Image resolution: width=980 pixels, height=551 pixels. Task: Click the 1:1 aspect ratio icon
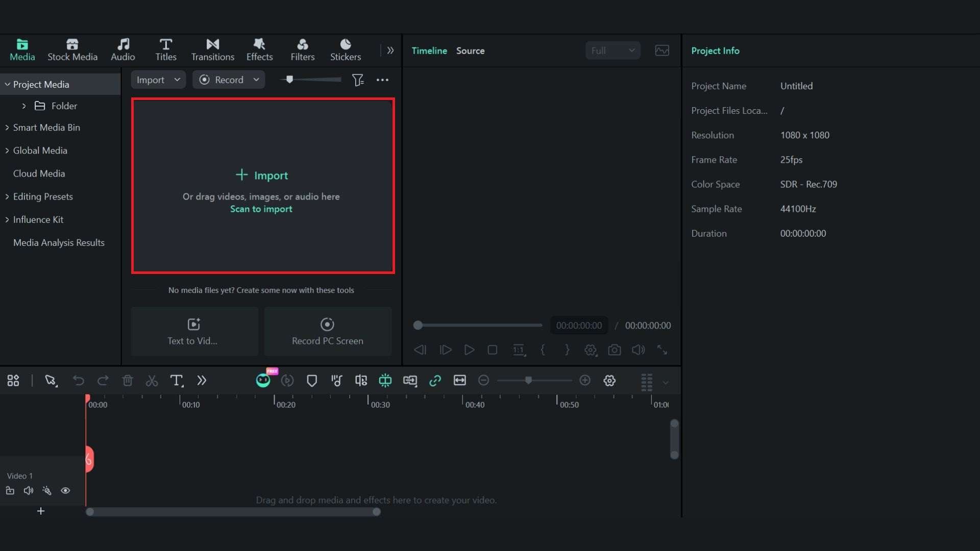[x=519, y=350]
